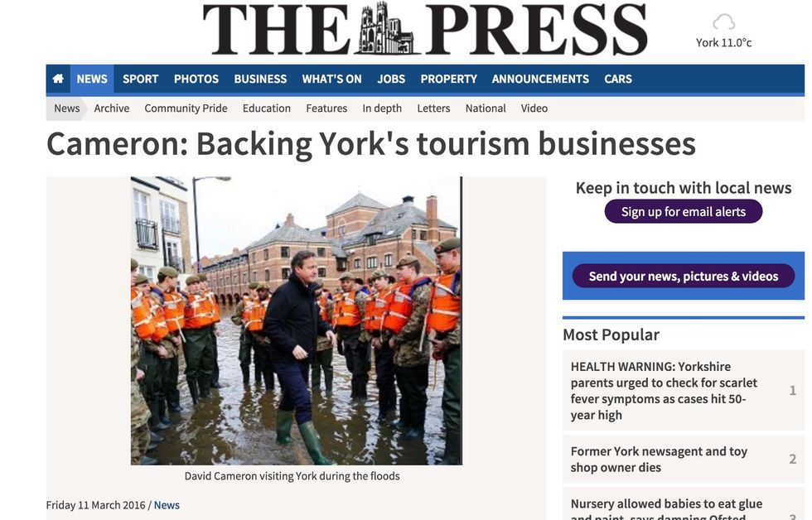The image size is (812, 520).
Task: Click Sign up for email alerts button
Action: pyautogui.click(x=683, y=212)
